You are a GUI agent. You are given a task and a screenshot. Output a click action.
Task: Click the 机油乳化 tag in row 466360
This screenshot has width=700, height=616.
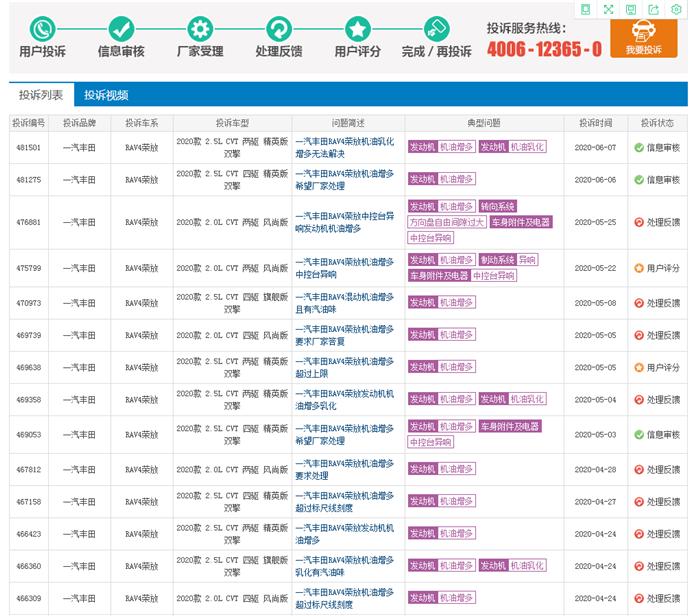coord(527,566)
